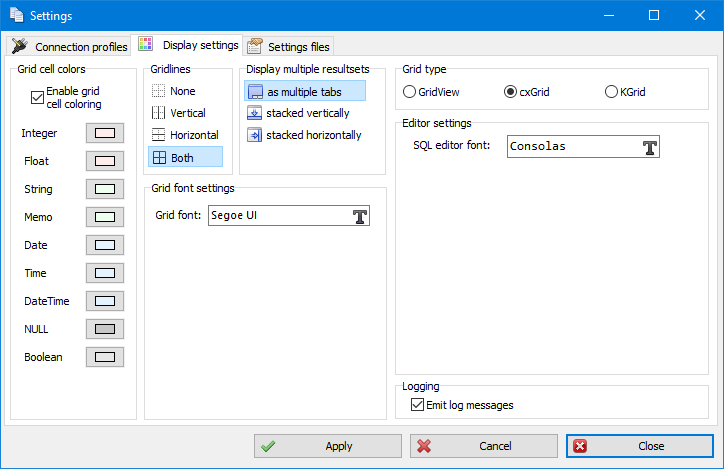Click the Grid font text field
The width and height of the screenshot is (724, 469).
click(278, 216)
